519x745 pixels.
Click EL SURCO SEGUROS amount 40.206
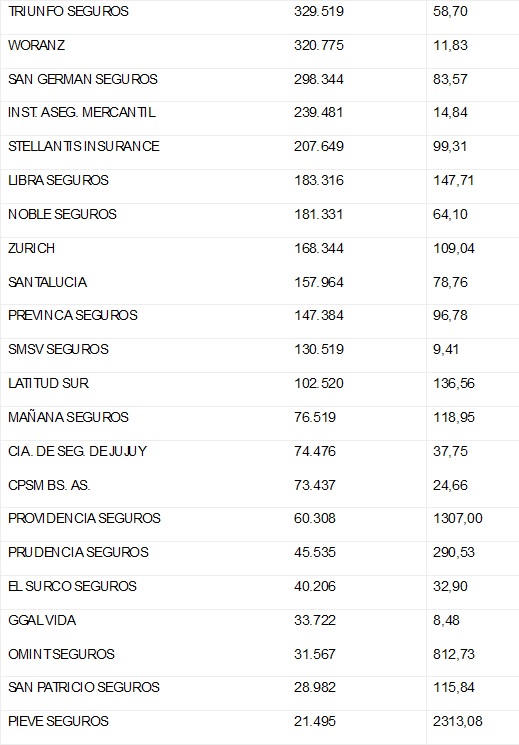pos(315,586)
